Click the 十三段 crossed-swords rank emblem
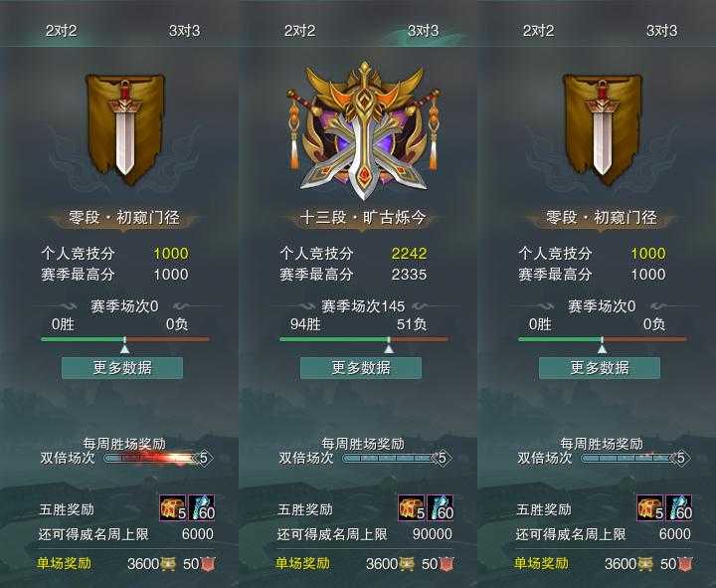This screenshot has height=588, width=716. click(363, 130)
